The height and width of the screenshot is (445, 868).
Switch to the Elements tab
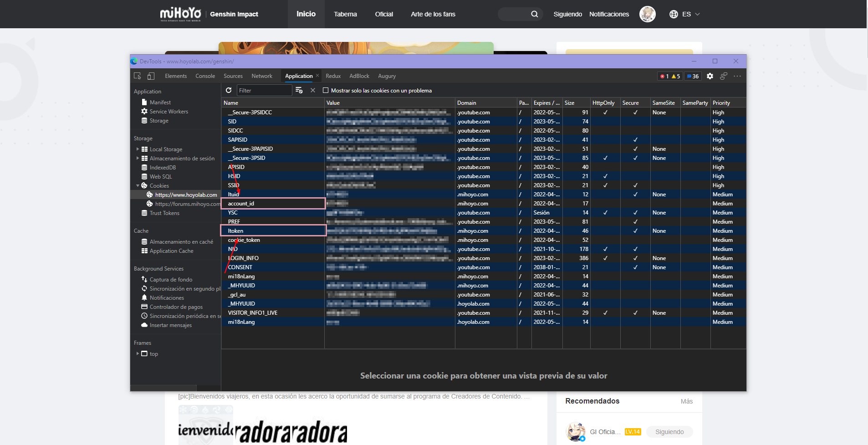176,76
